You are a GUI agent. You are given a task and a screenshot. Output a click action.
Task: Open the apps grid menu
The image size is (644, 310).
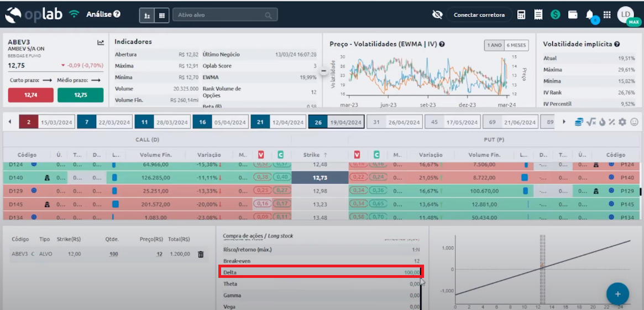(607, 15)
